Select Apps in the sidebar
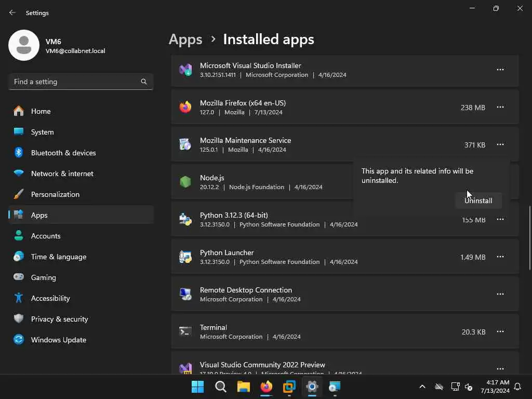This screenshot has height=399, width=532. [81, 215]
